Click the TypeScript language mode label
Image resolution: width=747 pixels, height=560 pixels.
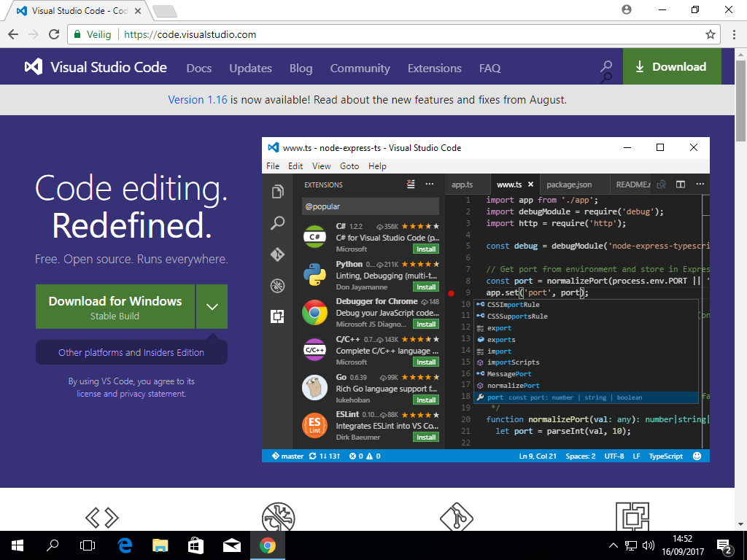click(x=665, y=456)
